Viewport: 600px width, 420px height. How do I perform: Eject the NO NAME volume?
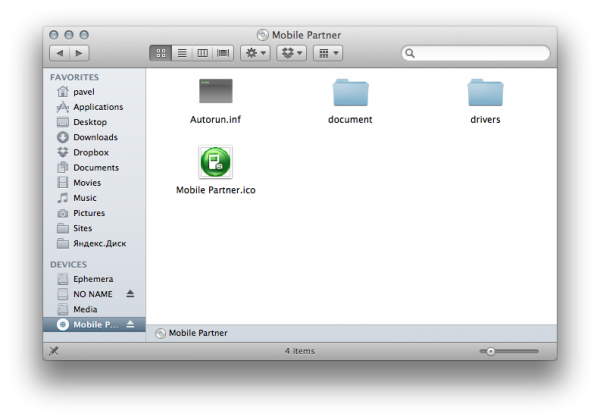pos(130,293)
